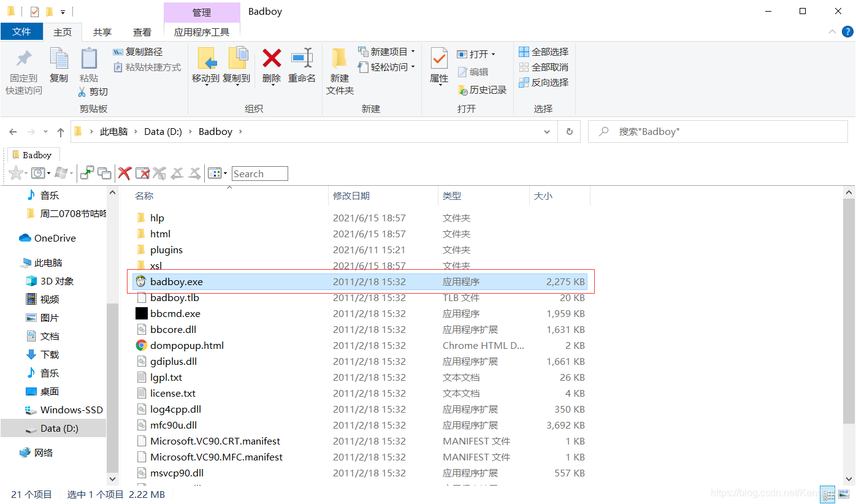The height and width of the screenshot is (504, 856).
Task: Switch to details view icon in status bar
Action: click(x=827, y=495)
